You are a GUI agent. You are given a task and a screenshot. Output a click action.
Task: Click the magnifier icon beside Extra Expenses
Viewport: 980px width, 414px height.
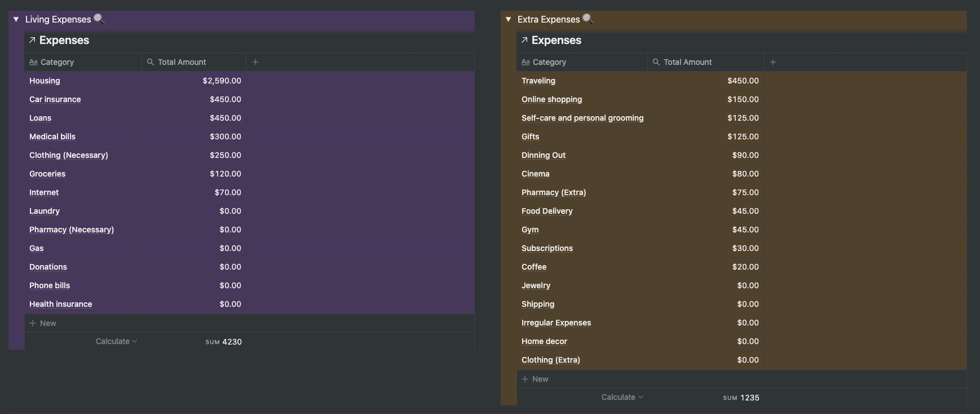tap(588, 19)
